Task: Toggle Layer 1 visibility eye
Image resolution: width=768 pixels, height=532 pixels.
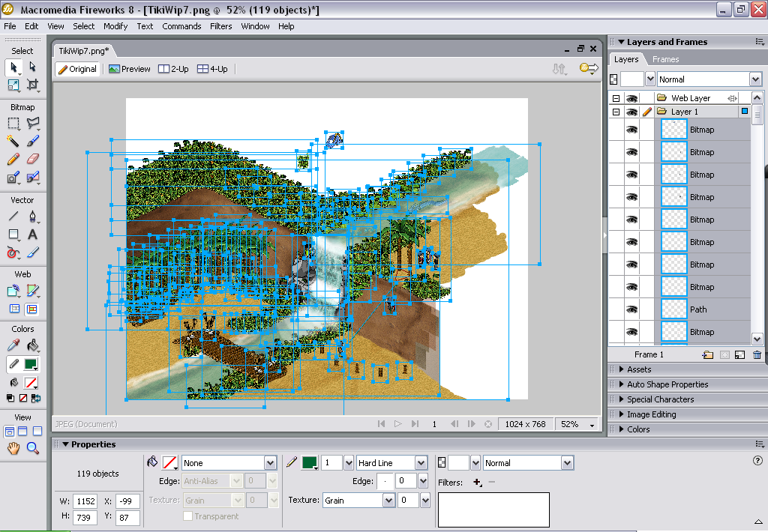Action: (631, 112)
